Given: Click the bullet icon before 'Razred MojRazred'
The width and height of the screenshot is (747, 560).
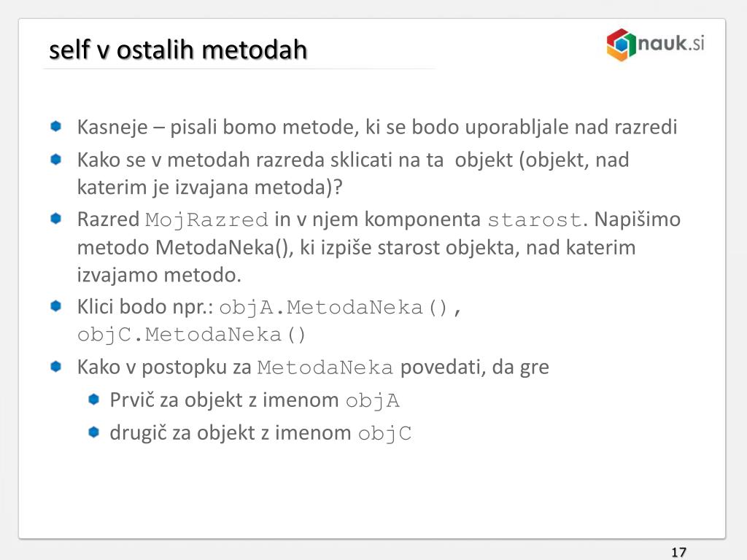Looking at the screenshot, I should (55, 219).
